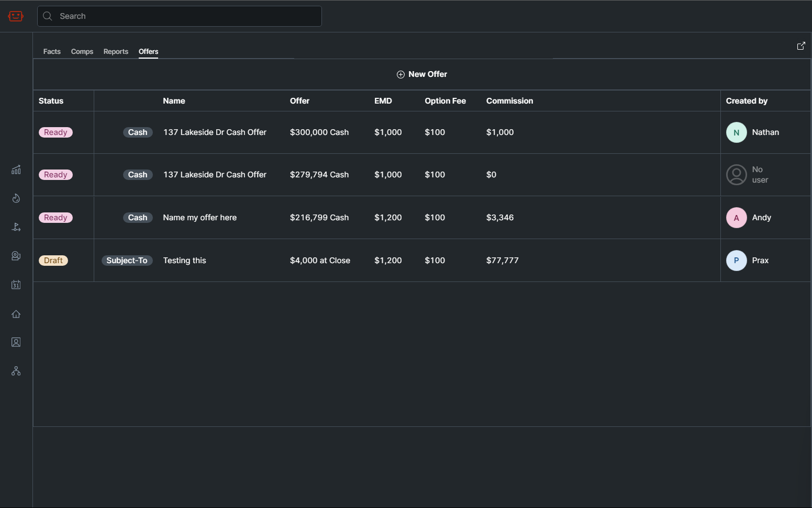This screenshot has height=508, width=812.
Task: Go to the home house icon
Action: tap(16, 314)
